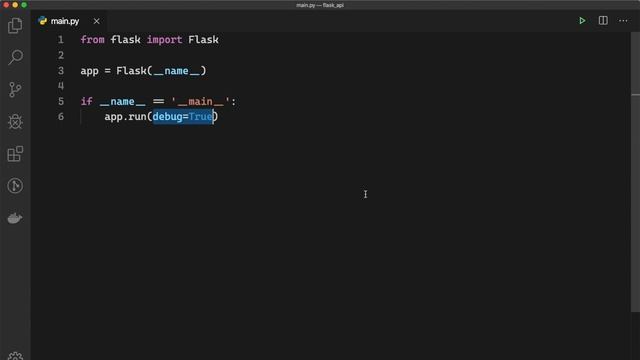Run Python file with green play button
Viewport: 640px width, 360px height.
click(582, 21)
